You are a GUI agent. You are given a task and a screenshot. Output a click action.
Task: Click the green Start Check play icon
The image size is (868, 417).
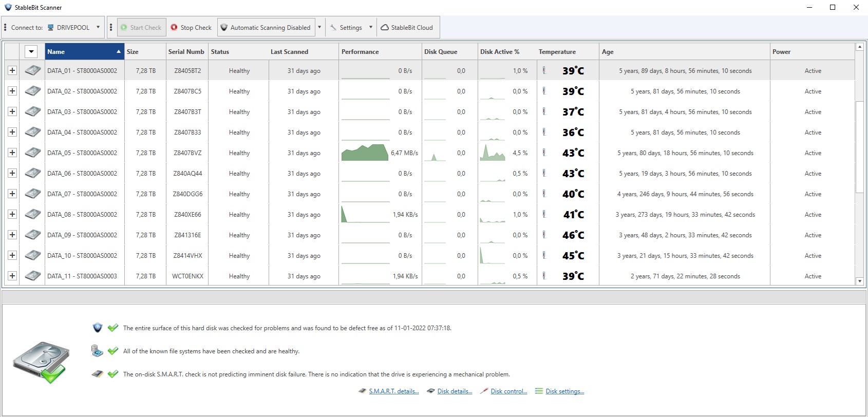pos(124,28)
